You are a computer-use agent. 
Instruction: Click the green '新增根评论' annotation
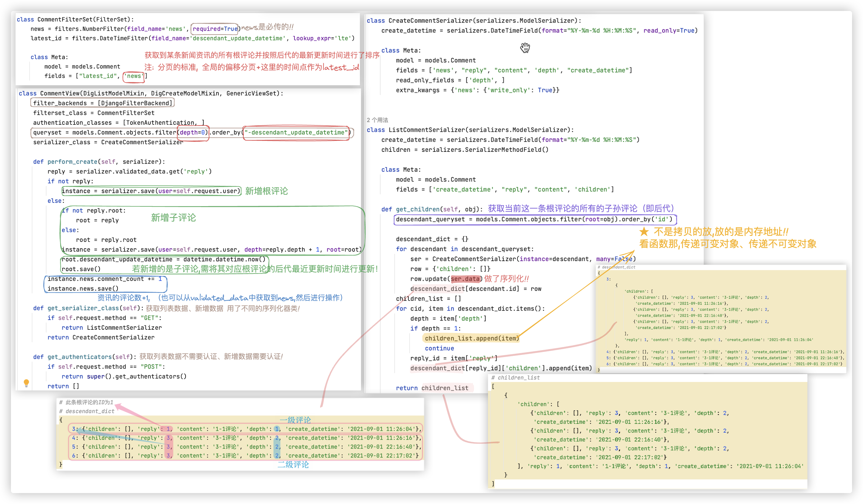click(x=266, y=191)
